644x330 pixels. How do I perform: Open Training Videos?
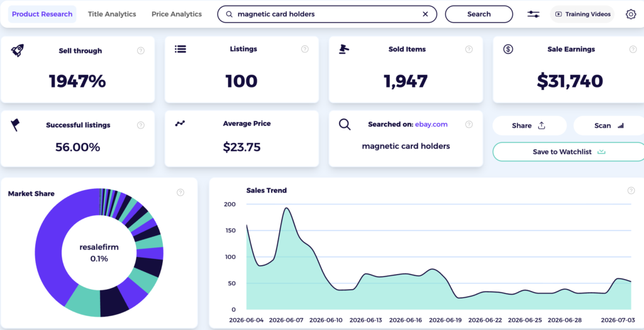coord(582,14)
